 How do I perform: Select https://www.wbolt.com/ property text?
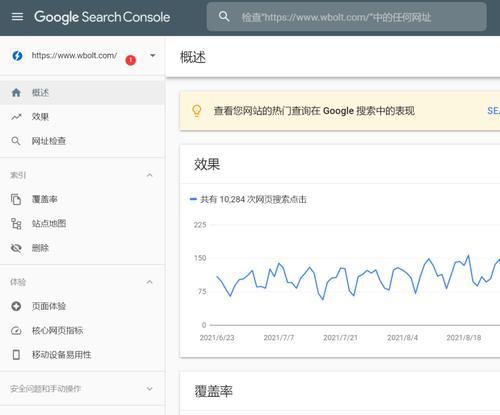[x=74, y=55]
